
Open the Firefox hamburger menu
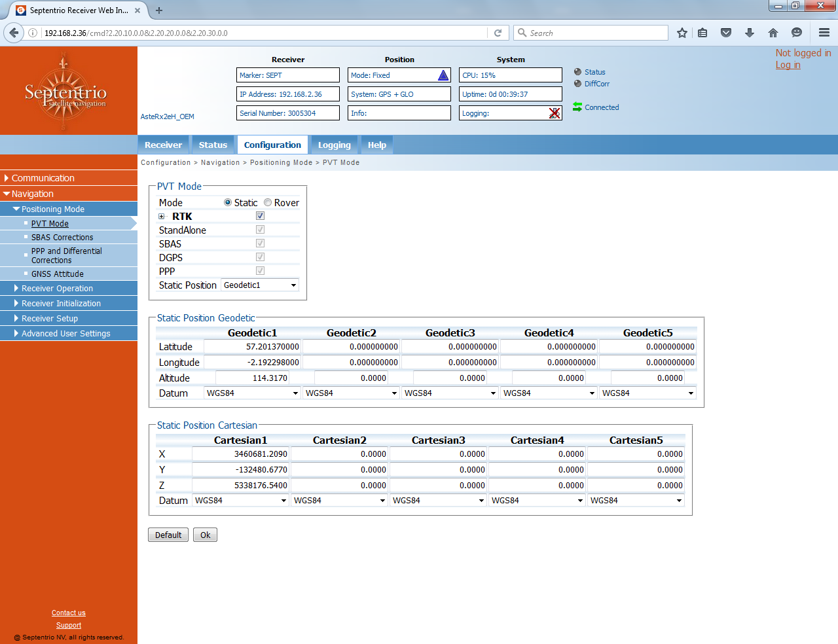[824, 33]
